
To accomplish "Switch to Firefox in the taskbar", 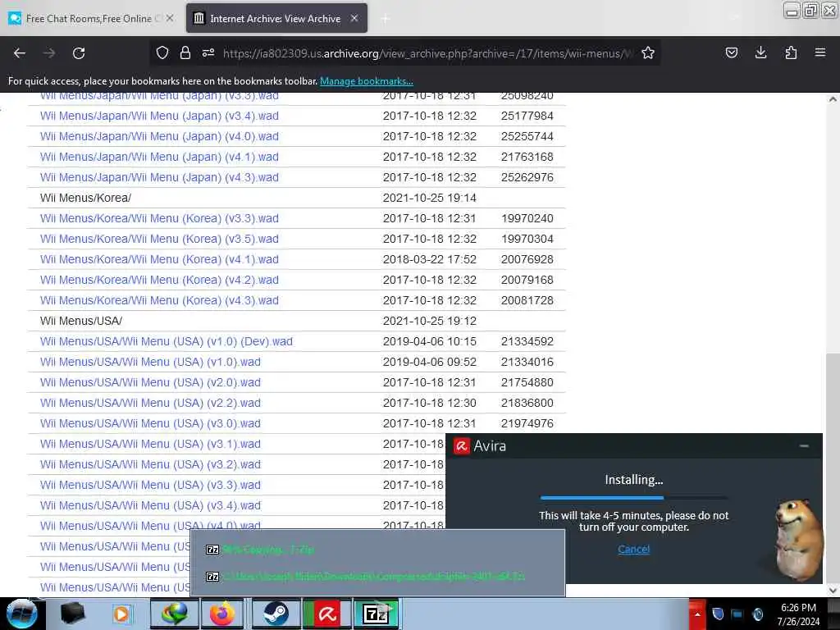I will pyautogui.click(x=222, y=614).
